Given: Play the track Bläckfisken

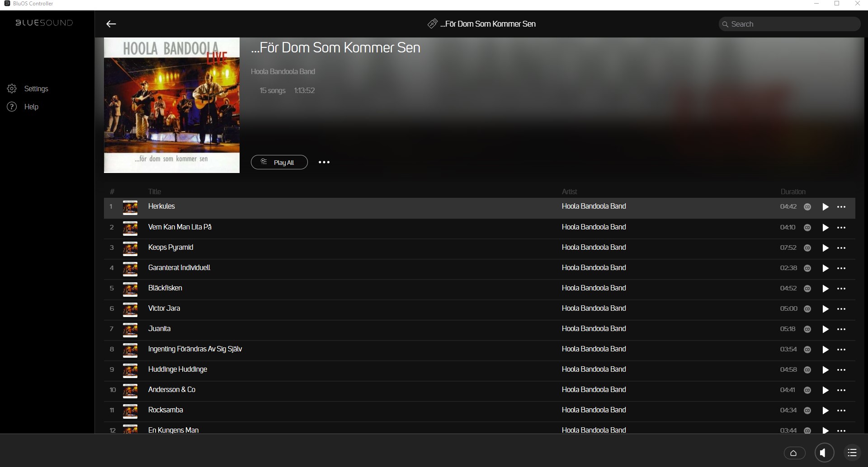Looking at the screenshot, I should [826, 289].
